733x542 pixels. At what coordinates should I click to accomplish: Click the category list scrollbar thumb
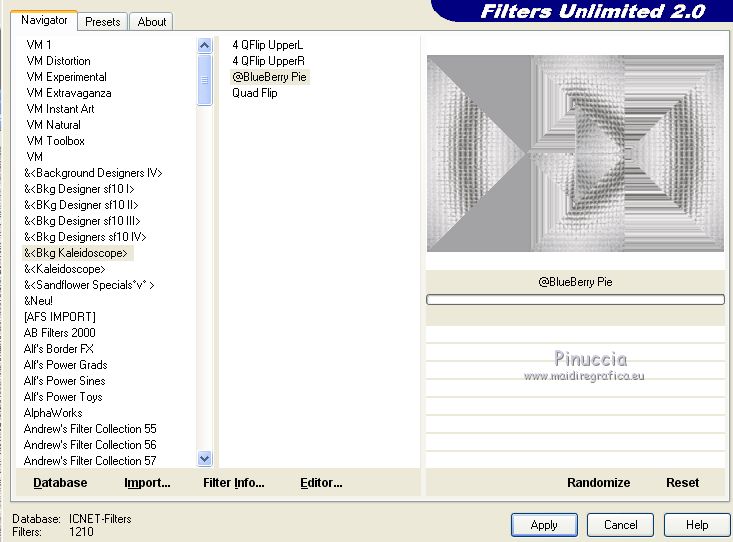204,80
